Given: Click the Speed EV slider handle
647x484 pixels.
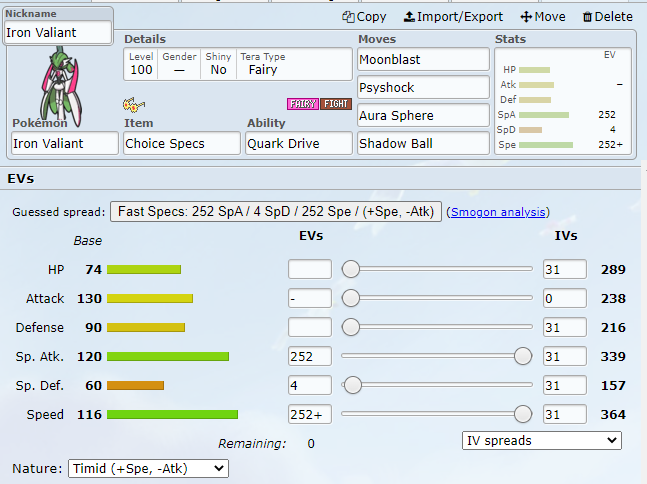Looking at the screenshot, I should (523, 414).
